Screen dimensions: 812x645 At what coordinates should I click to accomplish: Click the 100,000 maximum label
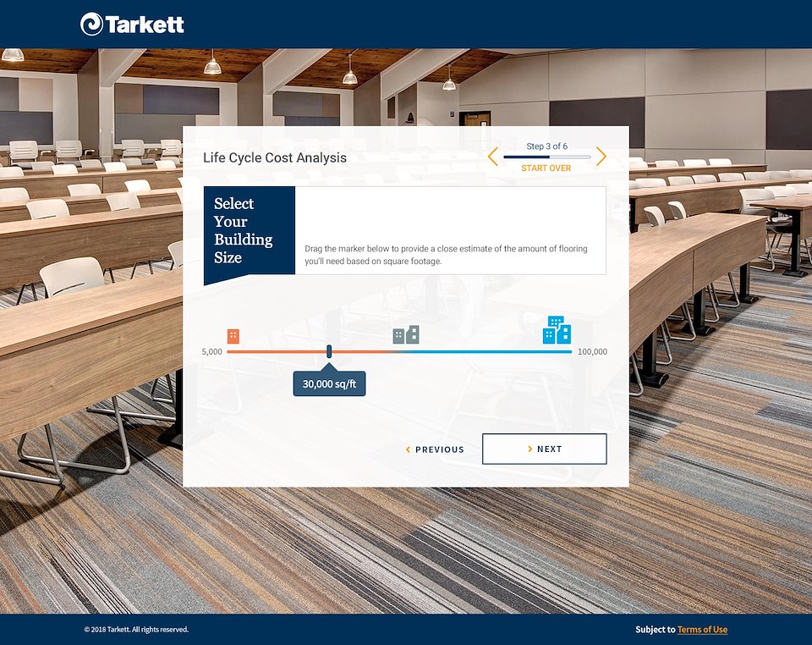[x=592, y=352]
